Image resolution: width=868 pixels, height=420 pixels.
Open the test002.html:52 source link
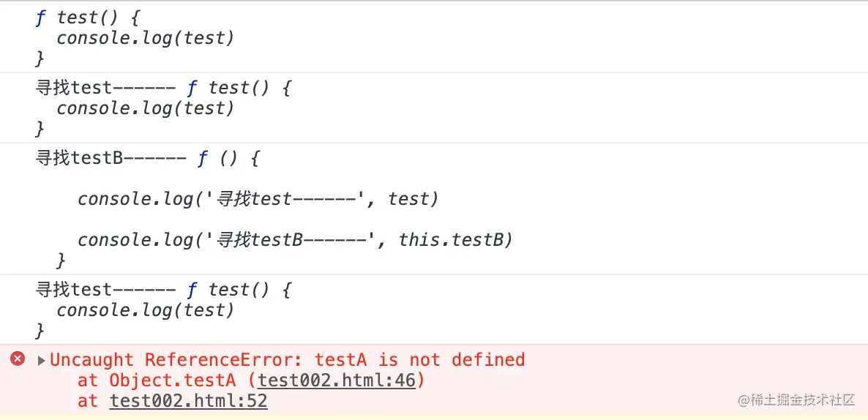(x=188, y=401)
